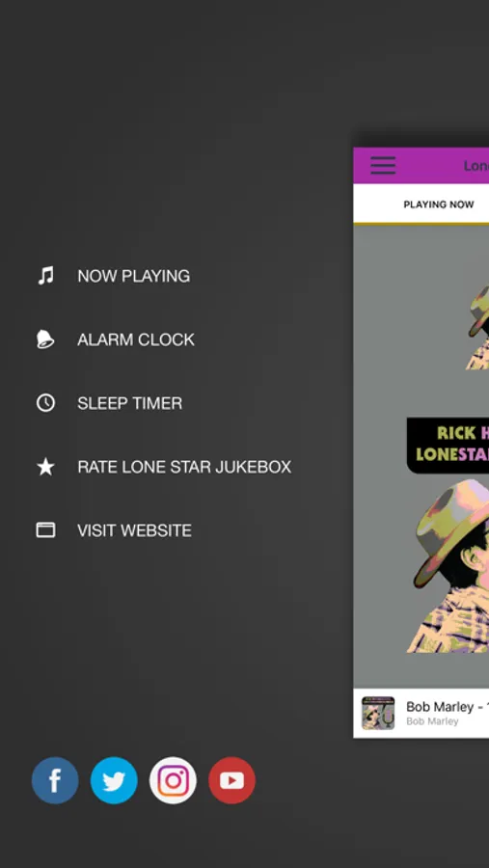The image size is (489, 868).
Task: Open the YouTube social icon
Action: pos(232,780)
